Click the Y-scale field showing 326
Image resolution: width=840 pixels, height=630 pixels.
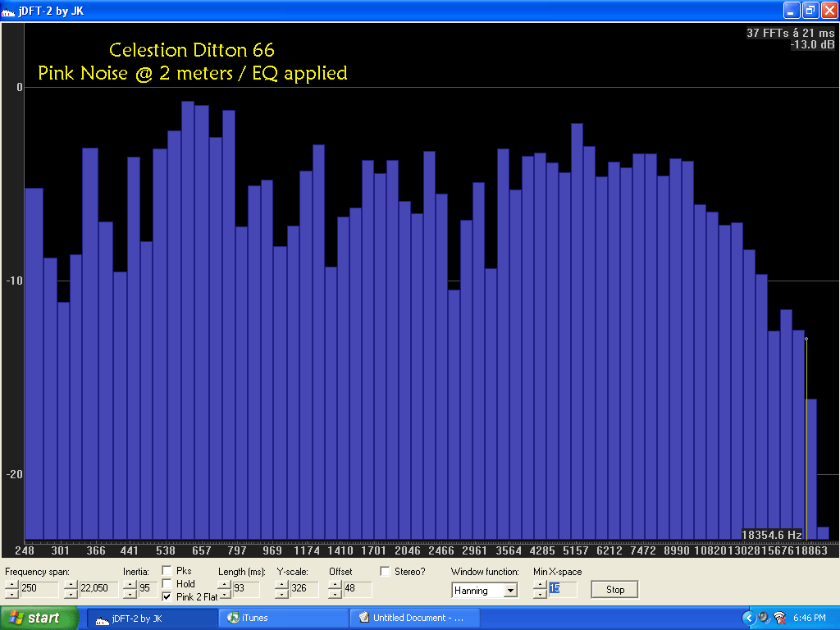(304, 589)
